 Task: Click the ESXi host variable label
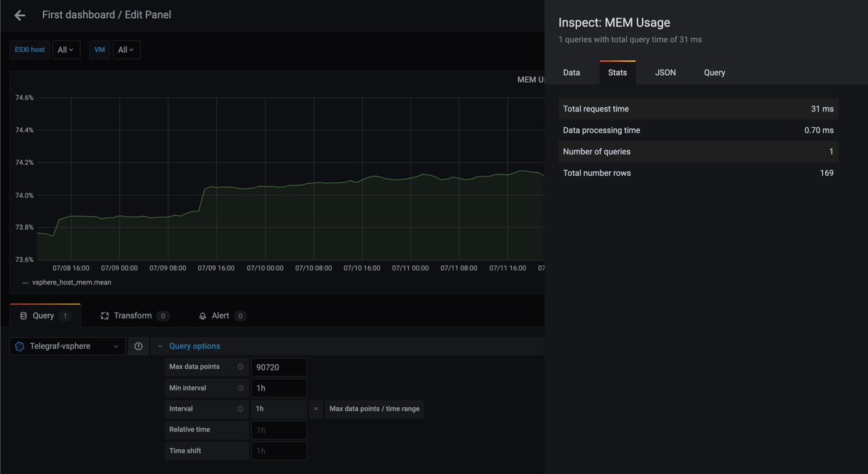[30, 50]
